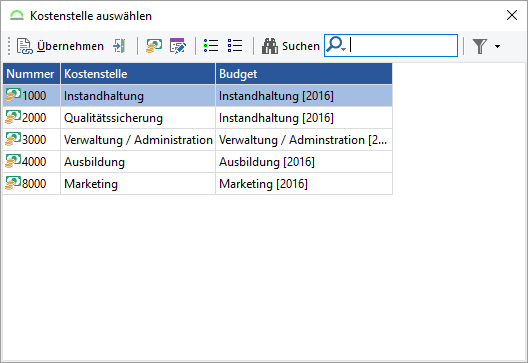
Task: Sort by the Budget column header
Action: (304, 73)
